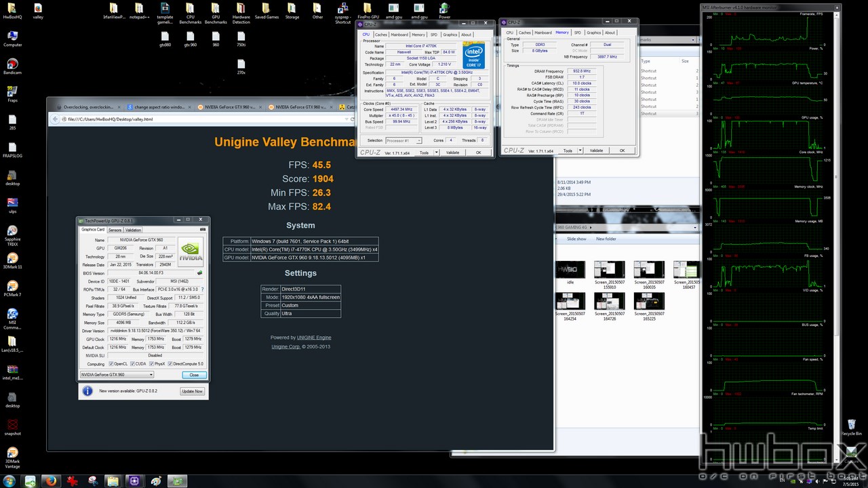868x488 pixels.
Task: Select the gtx980 file icon
Action: click(x=165, y=39)
